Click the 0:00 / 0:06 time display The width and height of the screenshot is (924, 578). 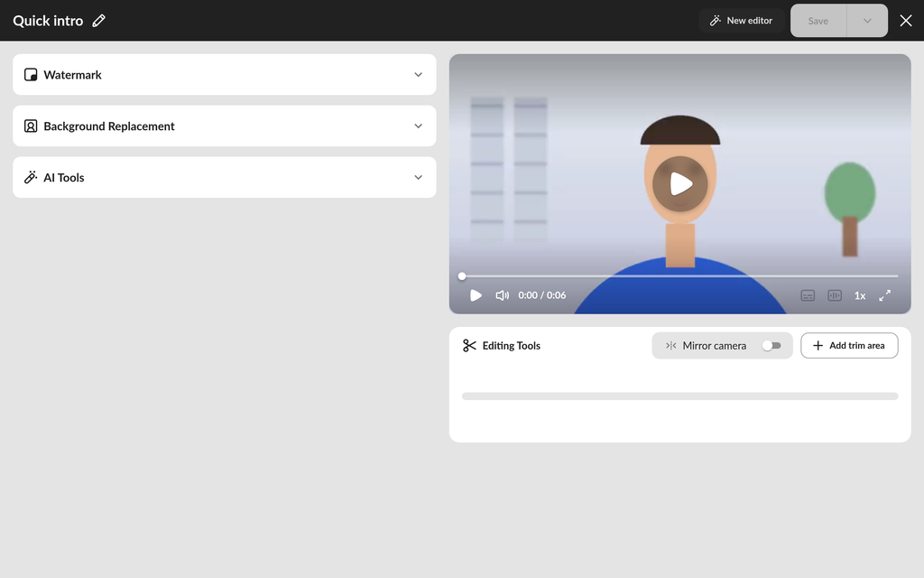point(542,295)
